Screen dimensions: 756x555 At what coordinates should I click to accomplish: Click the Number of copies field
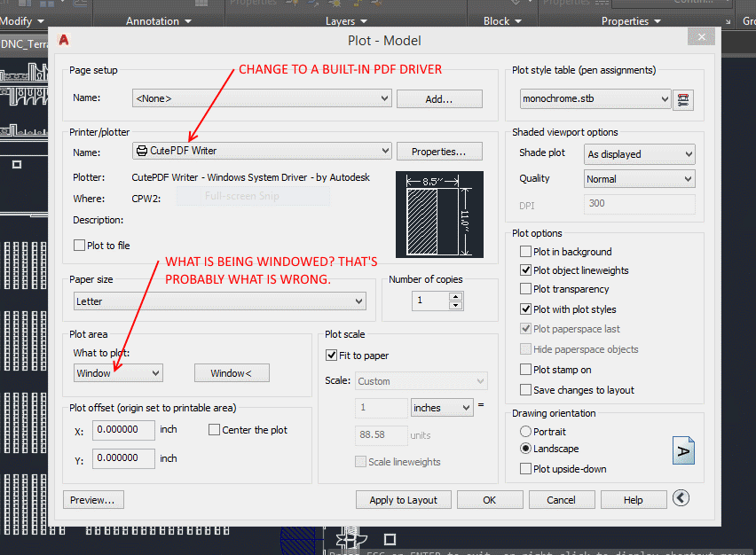[430, 301]
